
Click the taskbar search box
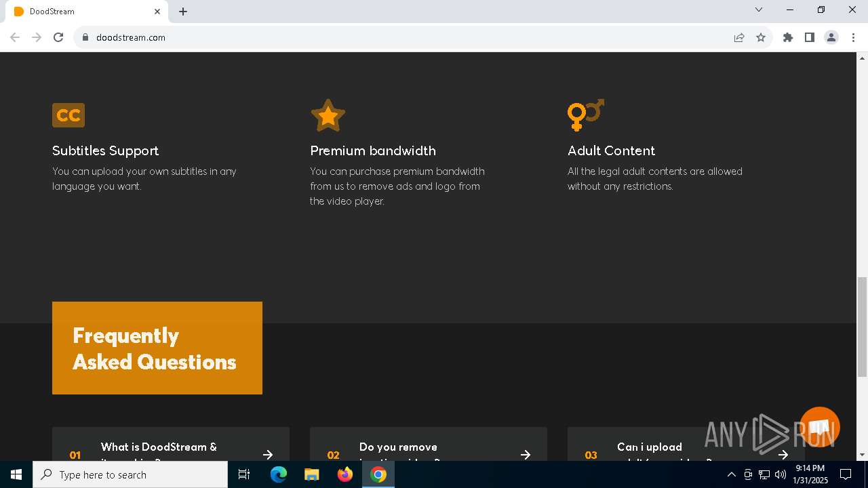(130, 474)
